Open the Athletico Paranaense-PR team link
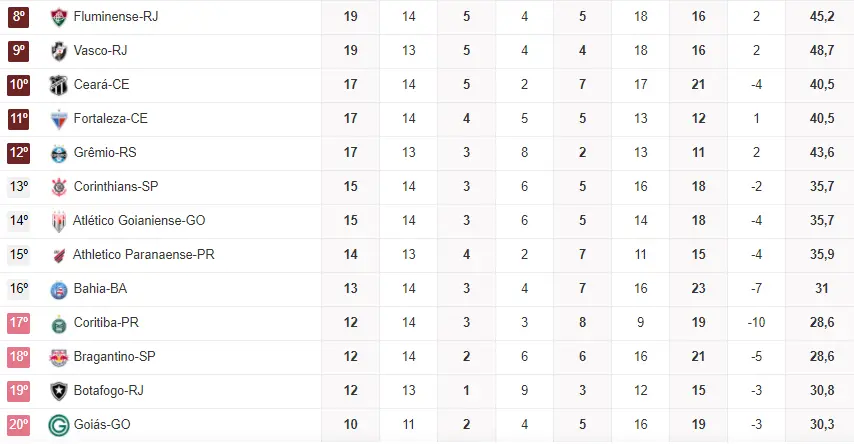854x444 pixels. coord(144,255)
